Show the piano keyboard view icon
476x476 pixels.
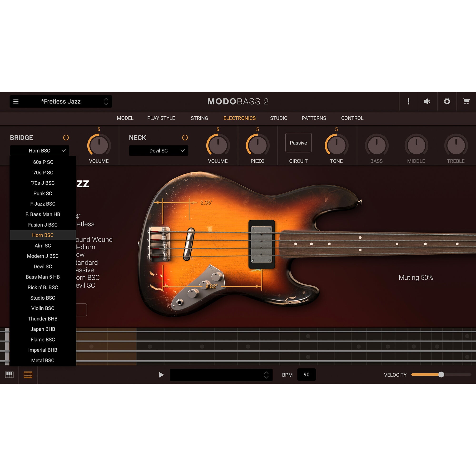pyautogui.click(x=9, y=375)
